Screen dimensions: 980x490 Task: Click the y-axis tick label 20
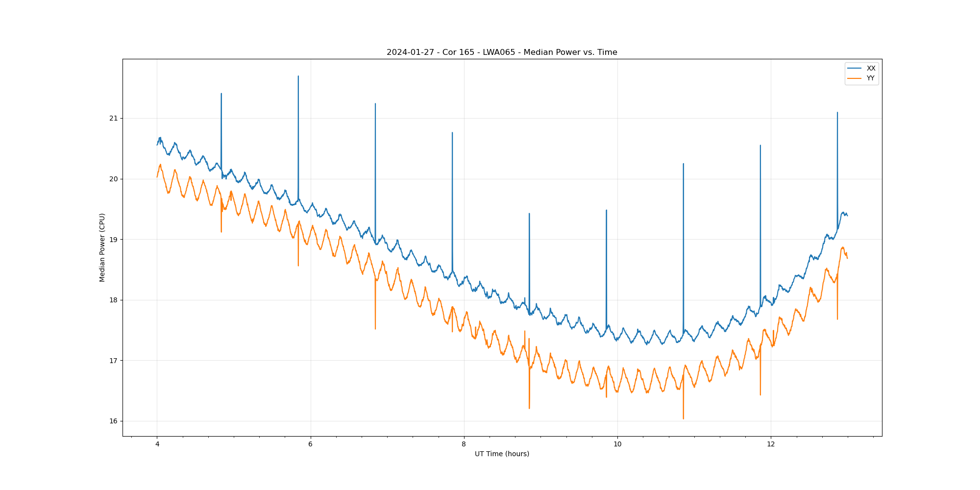click(114, 179)
